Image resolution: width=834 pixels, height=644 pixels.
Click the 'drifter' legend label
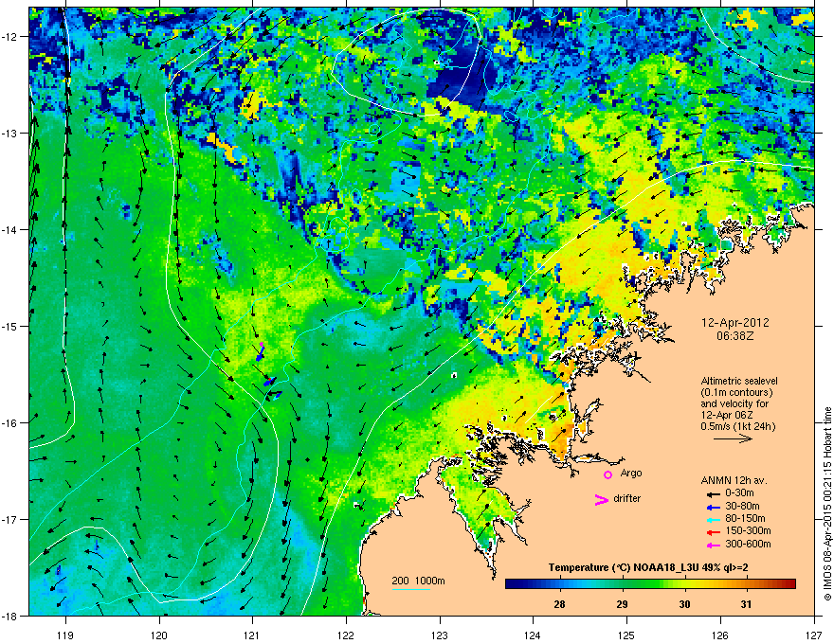tap(627, 498)
